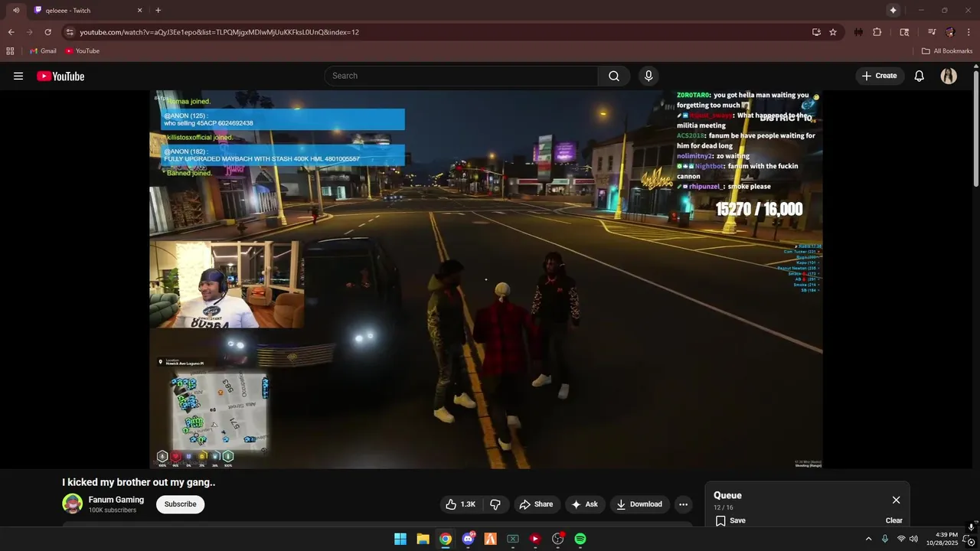Open the YouTube notifications bell
980x551 pixels.
pyautogui.click(x=920, y=76)
